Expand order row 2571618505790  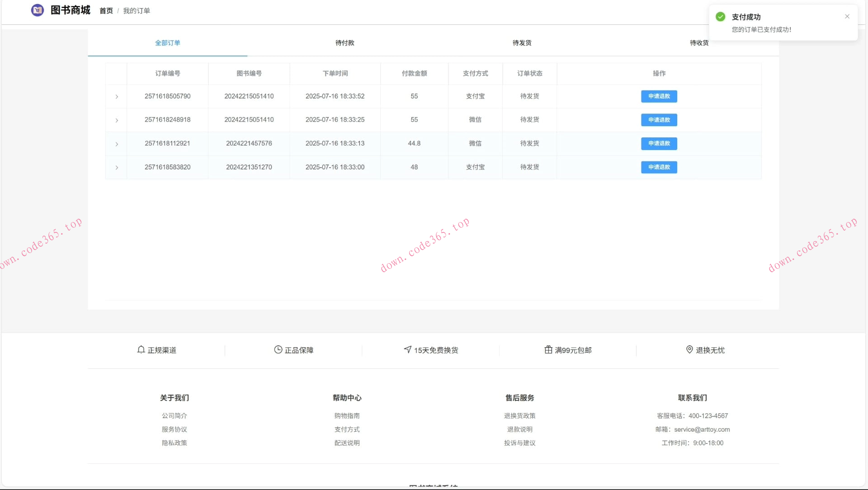[117, 97]
